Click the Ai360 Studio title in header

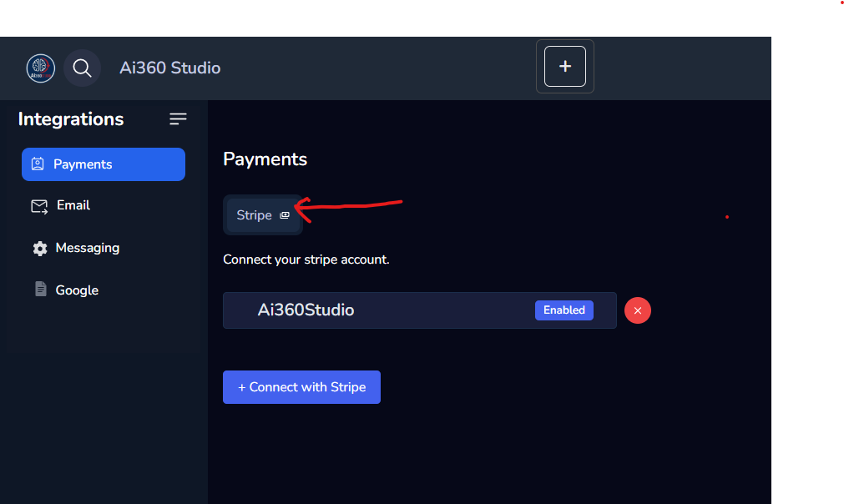169,68
